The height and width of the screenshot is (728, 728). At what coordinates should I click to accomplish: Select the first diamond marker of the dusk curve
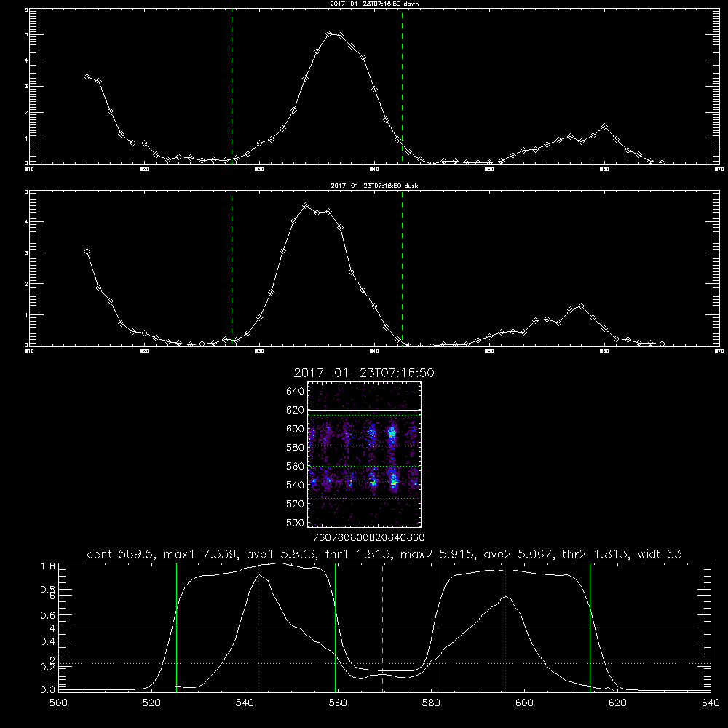[x=87, y=252]
